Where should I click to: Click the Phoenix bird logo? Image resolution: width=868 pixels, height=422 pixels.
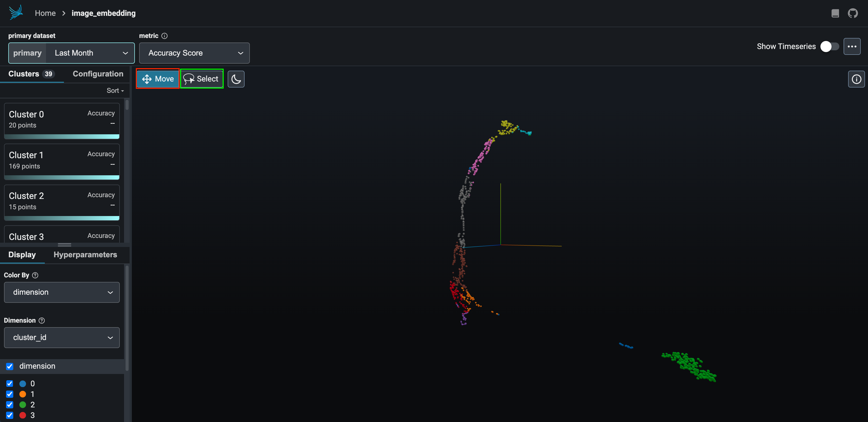point(16,13)
